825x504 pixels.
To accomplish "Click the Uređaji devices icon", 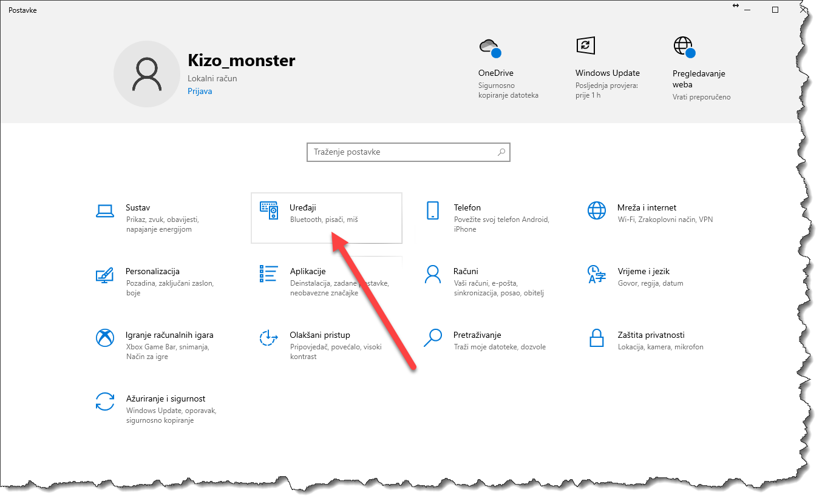I will (269, 210).
